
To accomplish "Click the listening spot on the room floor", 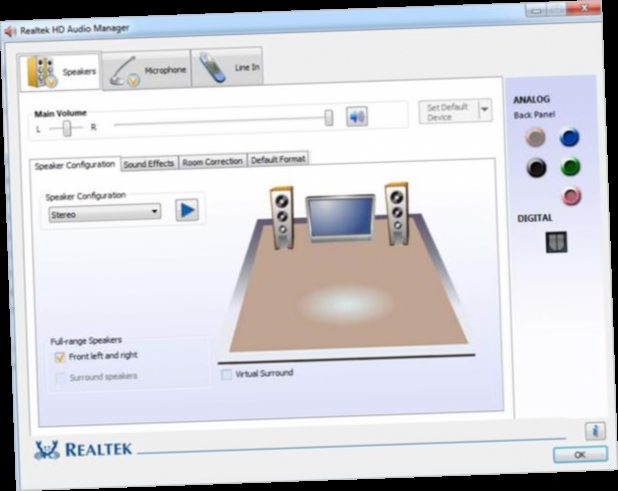I will (345, 304).
